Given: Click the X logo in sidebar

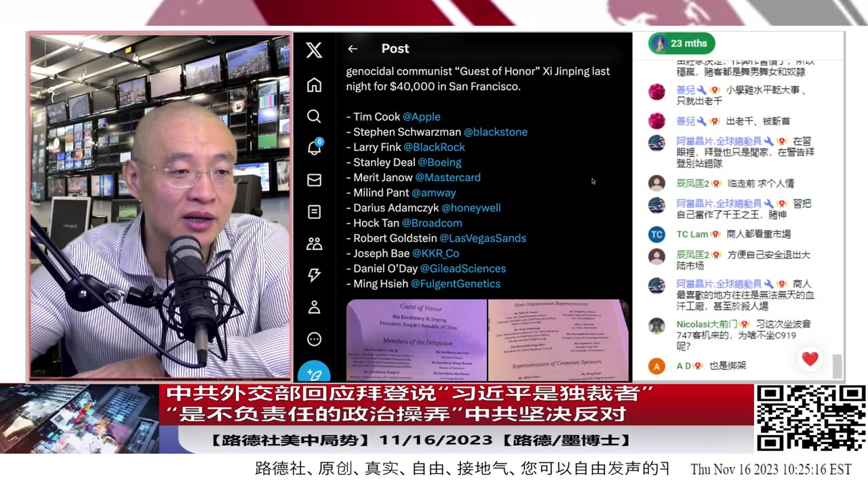Looking at the screenshot, I should point(314,50).
